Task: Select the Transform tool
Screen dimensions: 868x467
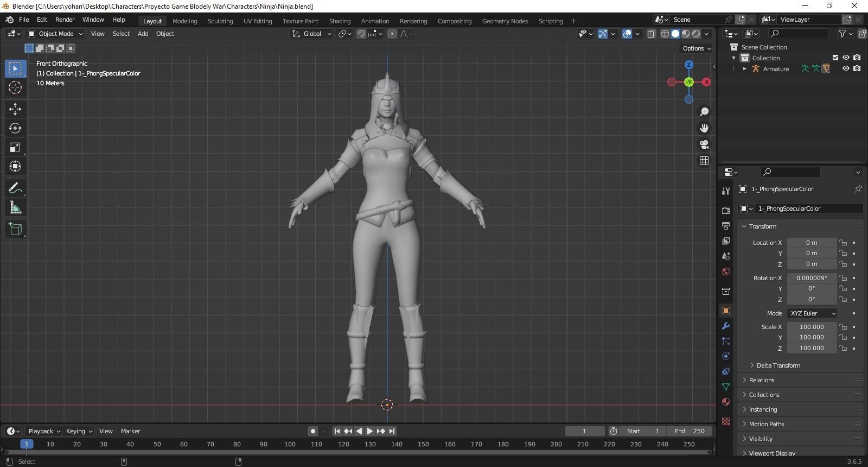Action: (15, 166)
